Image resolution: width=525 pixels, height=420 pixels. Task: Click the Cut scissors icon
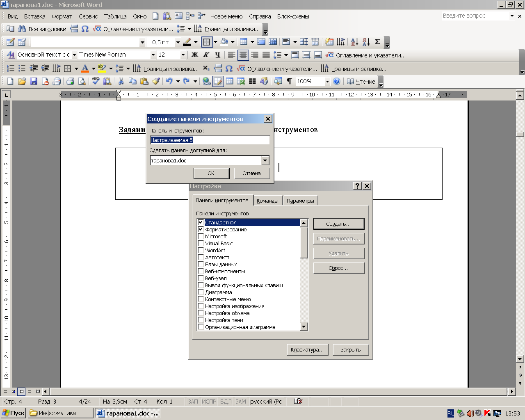(x=121, y=81)
